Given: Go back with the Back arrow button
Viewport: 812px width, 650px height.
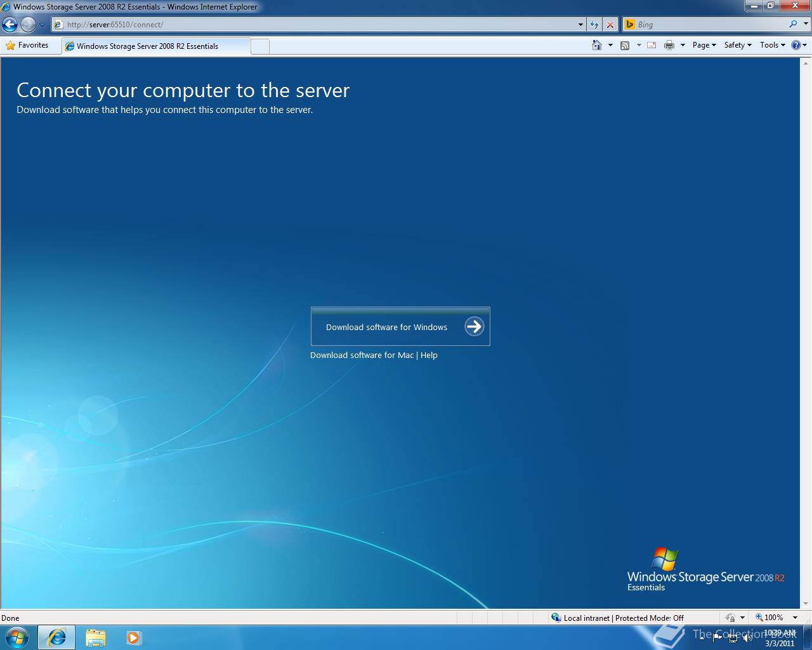Looking at the screenshot, I should [10, 25].
